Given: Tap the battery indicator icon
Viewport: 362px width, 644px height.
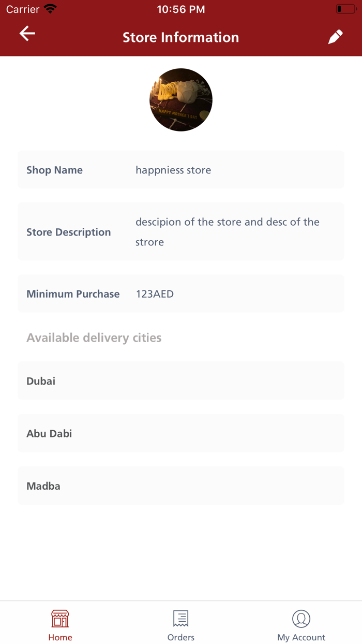Looking at the screenshot, I should (x=346, y=9).
